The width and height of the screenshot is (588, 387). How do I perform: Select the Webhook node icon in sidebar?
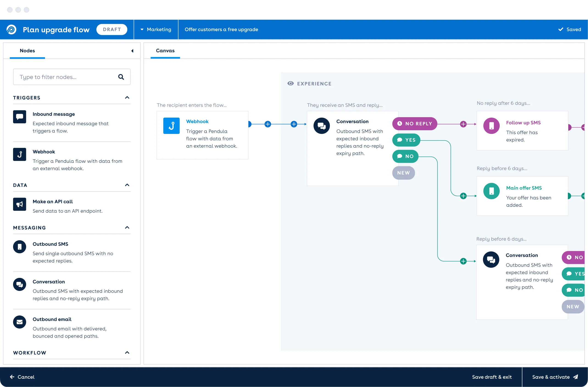[20, 154]
